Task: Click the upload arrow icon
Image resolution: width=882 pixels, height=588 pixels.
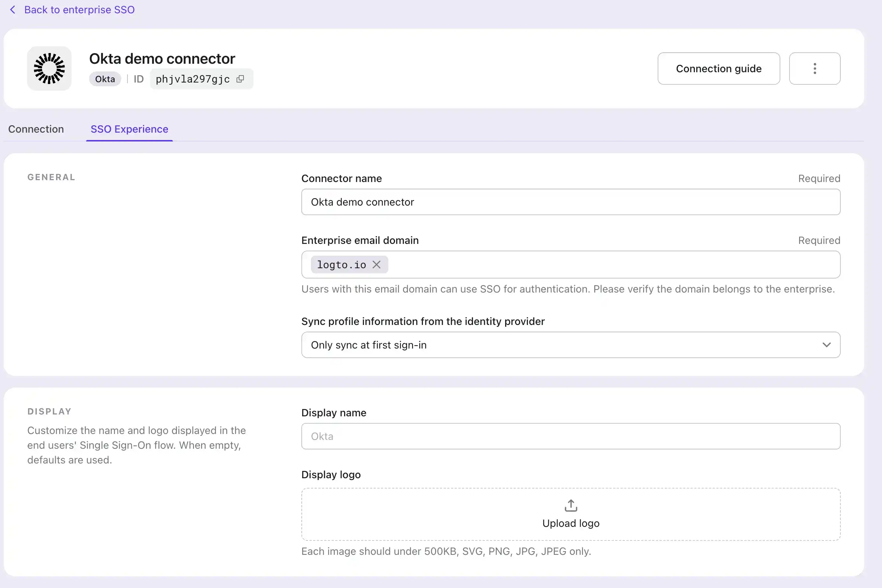Action: (571, 505)
